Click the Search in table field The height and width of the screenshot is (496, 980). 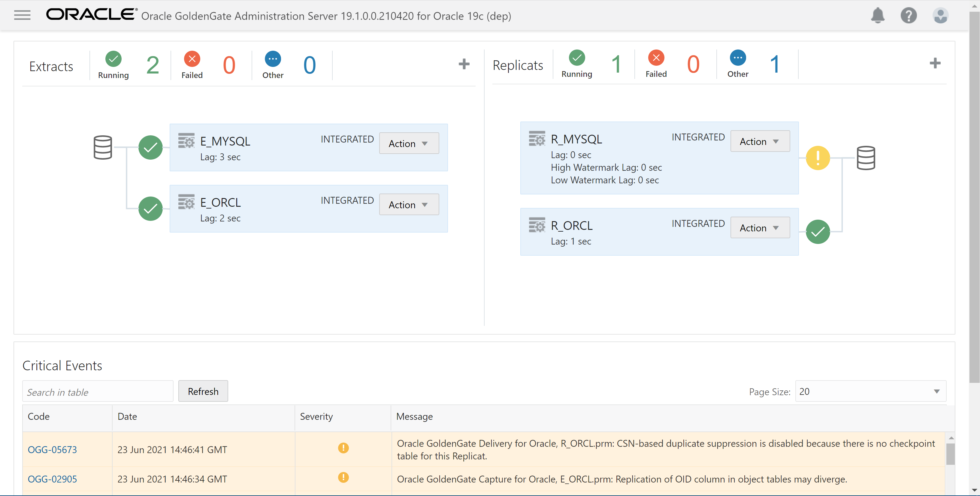(98, 392)
